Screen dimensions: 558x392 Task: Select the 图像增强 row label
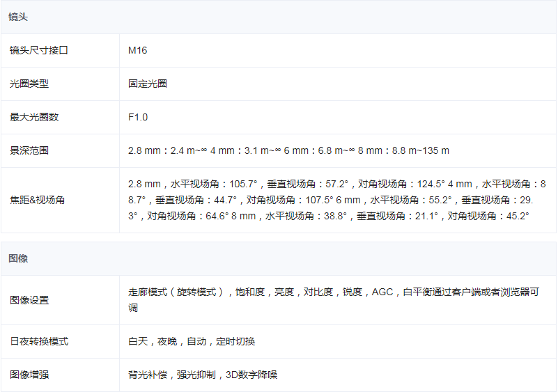click(x=29, y=375)
